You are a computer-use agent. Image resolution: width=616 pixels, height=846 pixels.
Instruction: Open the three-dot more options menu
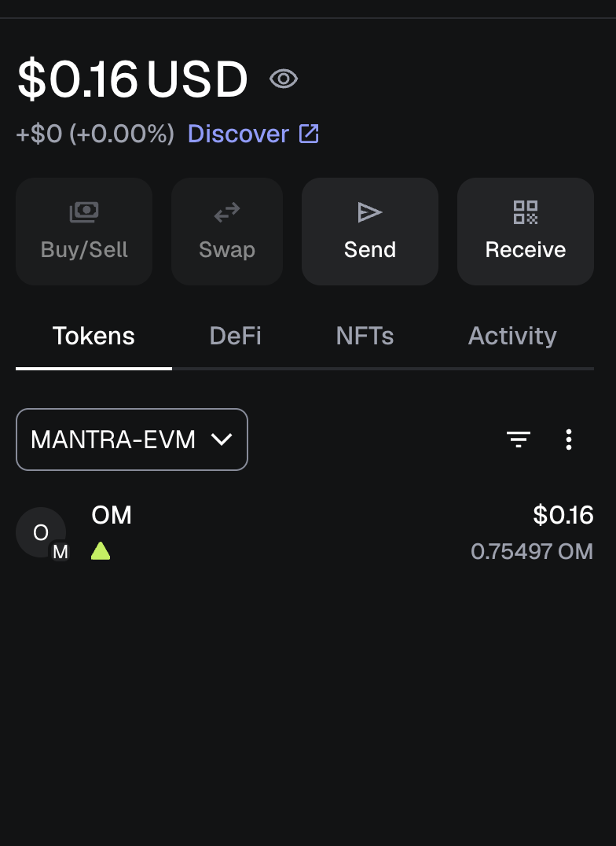pyautogui.click(x=569, y=440)
